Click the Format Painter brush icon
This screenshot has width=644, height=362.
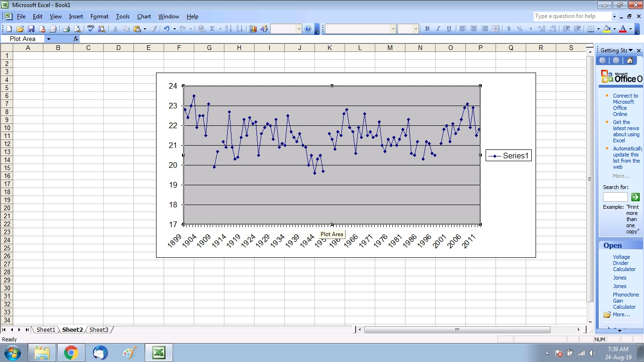point(154,29)
